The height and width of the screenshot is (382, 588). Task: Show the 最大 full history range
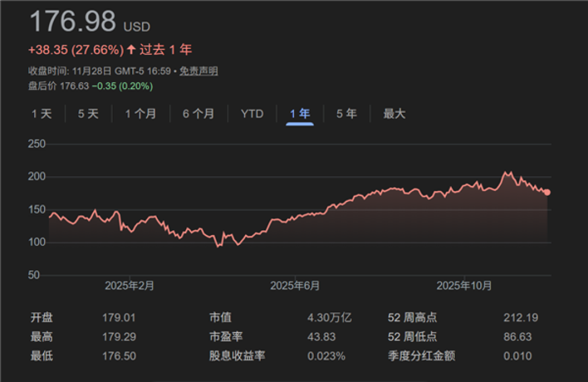tap(394, 114)
